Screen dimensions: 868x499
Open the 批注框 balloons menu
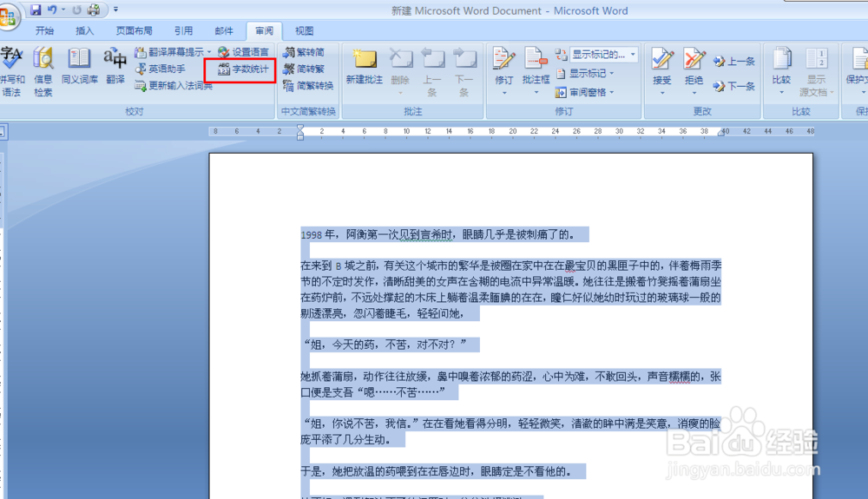(x=536, y=71)
